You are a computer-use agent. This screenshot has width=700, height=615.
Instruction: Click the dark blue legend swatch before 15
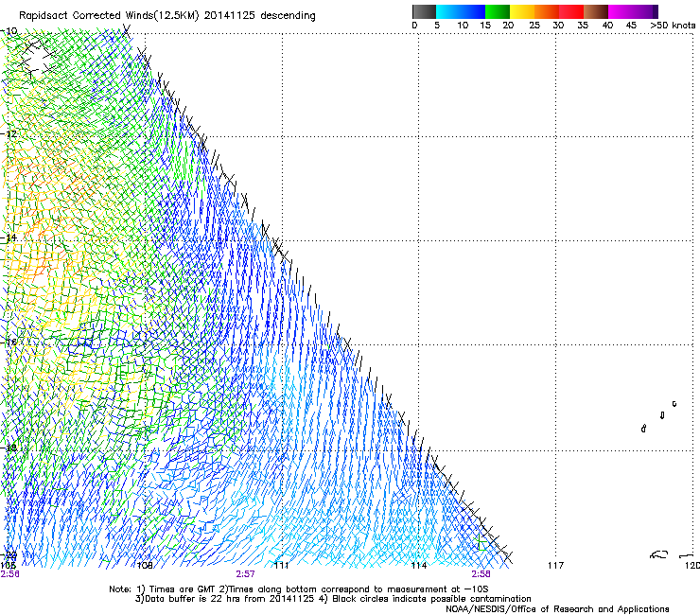473,11
